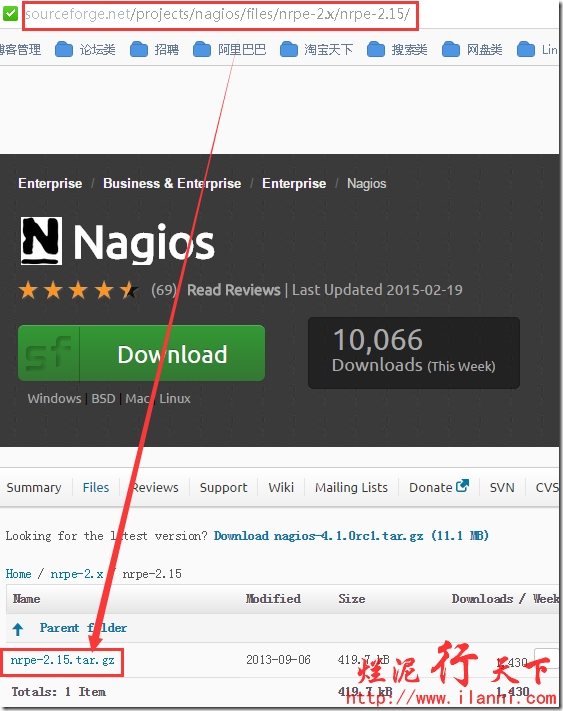Open the SVN tab
Viewport: 563px width, 711px height.
pos(502,487)
